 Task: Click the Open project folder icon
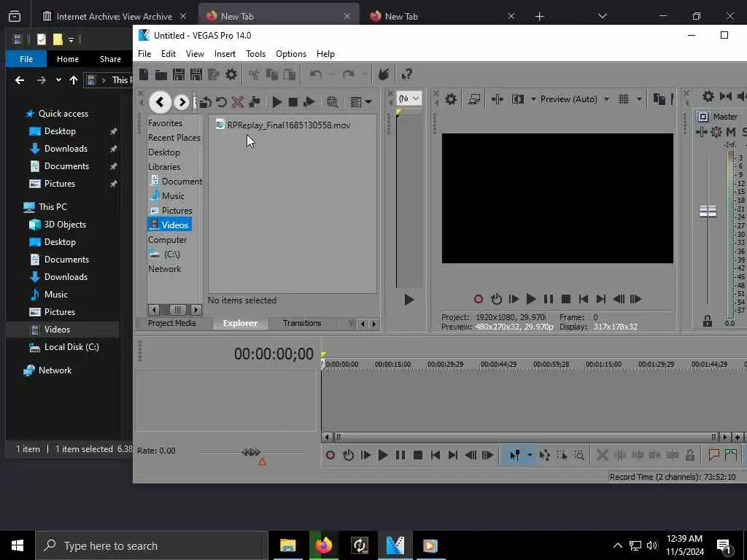(x=161, y=75)
